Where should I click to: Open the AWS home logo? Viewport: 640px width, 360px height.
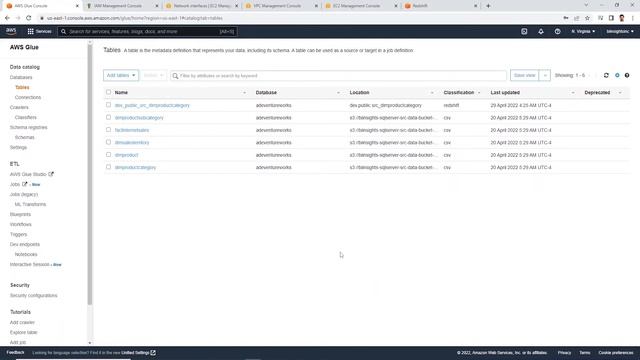[11, 31]
